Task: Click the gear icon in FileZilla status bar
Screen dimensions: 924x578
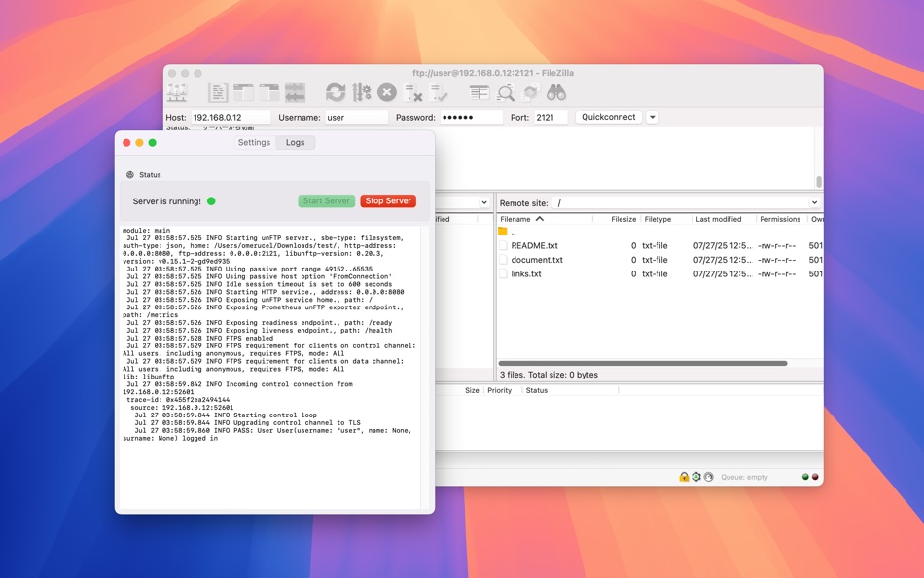Action: pos(696,477)
